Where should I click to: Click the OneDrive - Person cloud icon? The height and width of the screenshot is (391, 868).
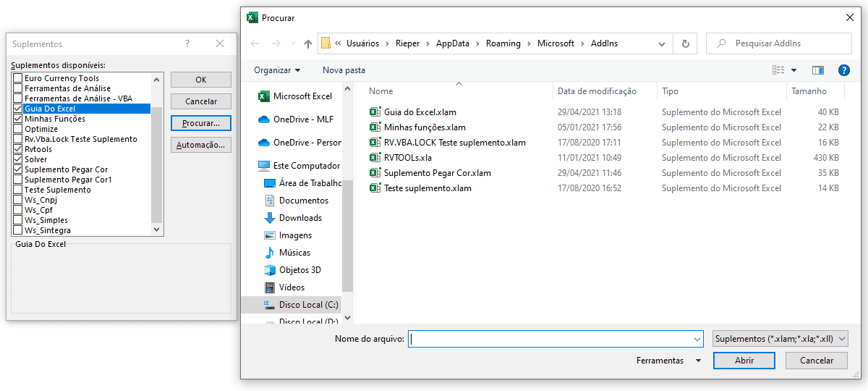coord(264,143)
